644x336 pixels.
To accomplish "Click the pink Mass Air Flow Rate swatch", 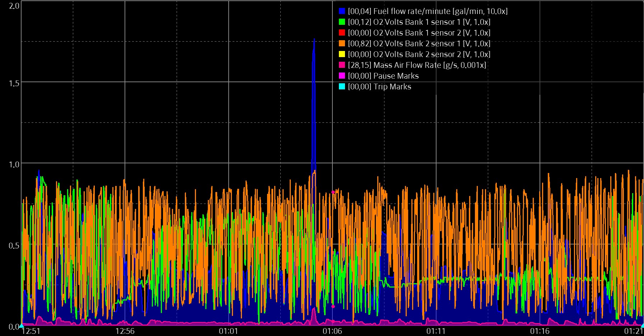I will click(342, 65).
